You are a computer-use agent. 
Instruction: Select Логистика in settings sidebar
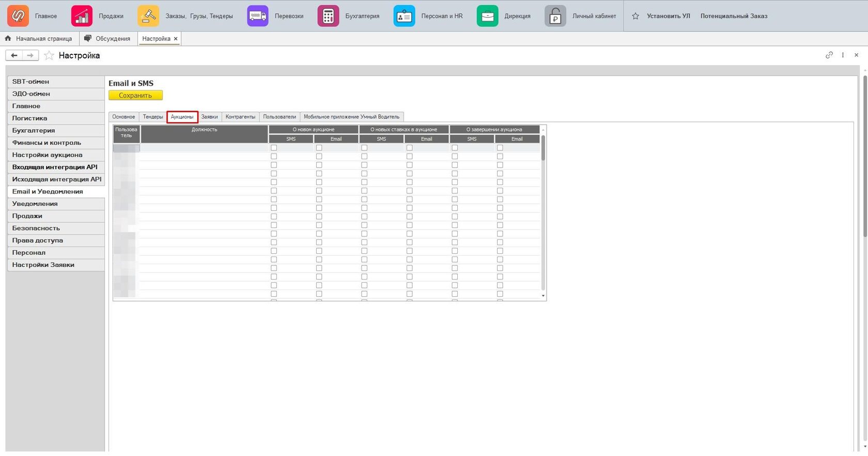[56, 118]
